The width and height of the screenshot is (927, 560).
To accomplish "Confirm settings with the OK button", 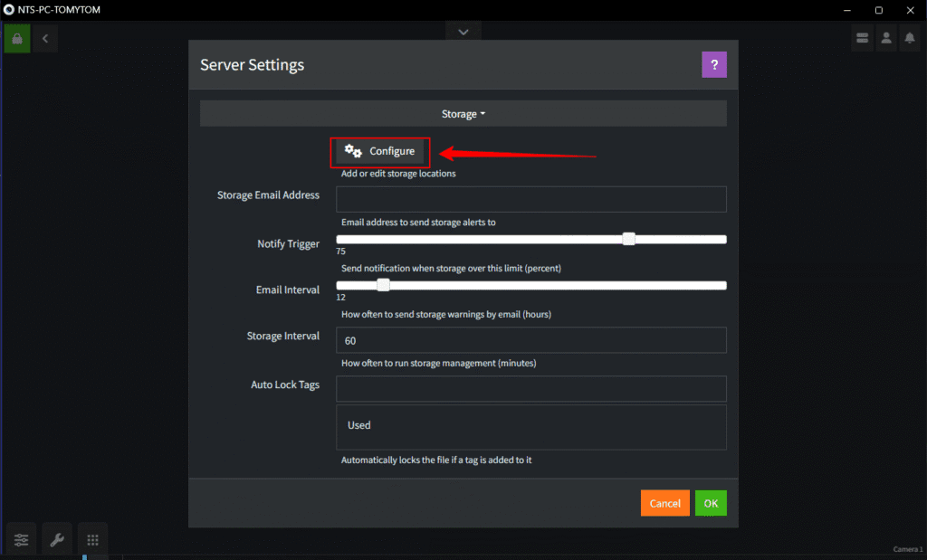I will (710, 502).
